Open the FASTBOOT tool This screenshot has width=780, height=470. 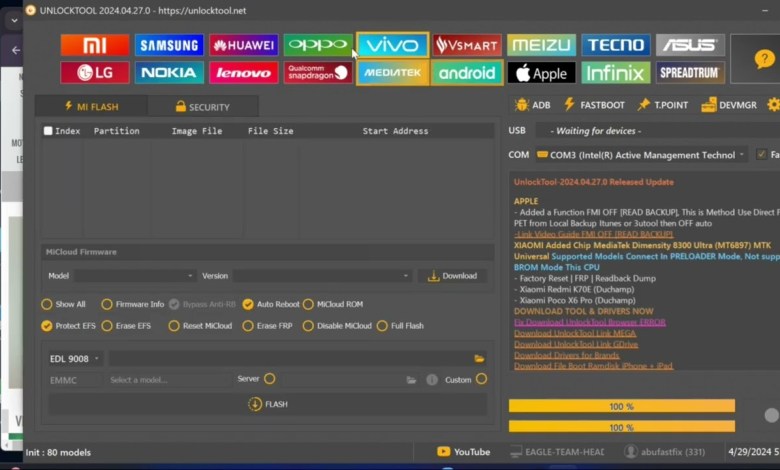(x=594, y=105)
